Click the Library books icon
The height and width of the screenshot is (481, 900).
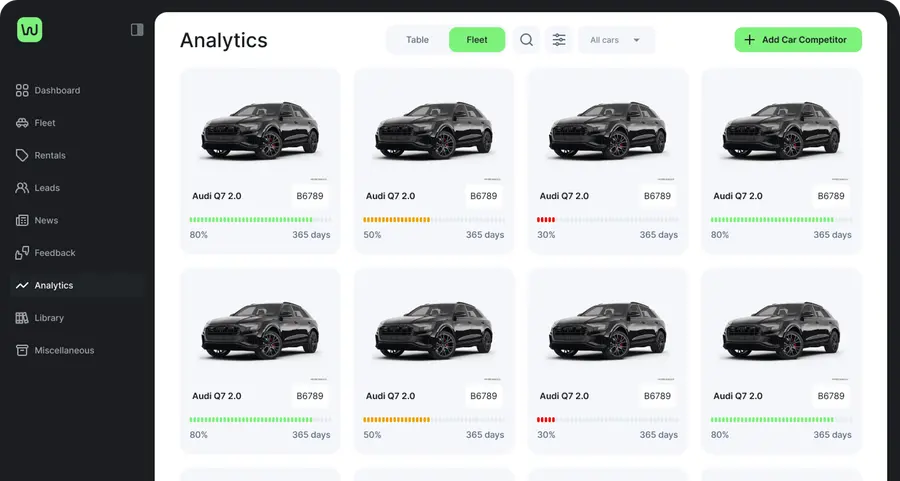(22, 318)
